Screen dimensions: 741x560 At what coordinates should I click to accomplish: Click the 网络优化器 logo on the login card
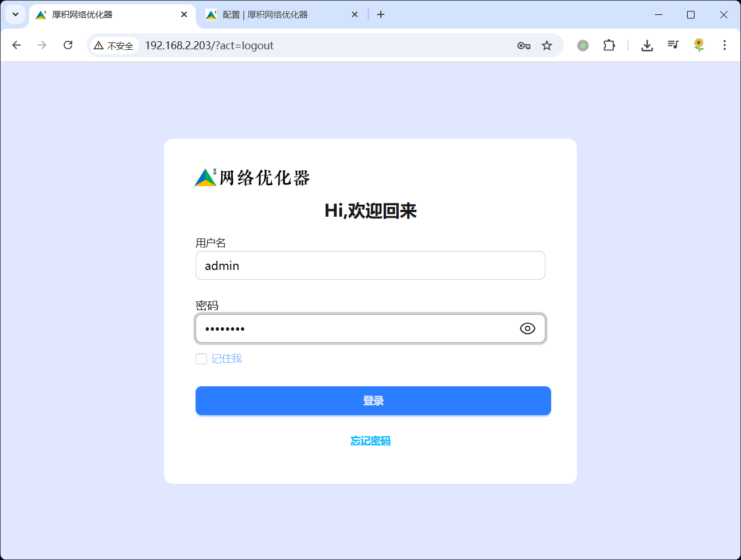(x=252, y=177)
